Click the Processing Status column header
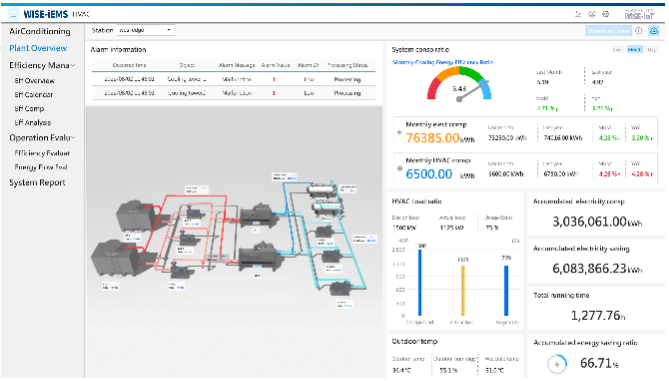The height and width of the screenshot is (381, 669). click(x=347, y=65)
